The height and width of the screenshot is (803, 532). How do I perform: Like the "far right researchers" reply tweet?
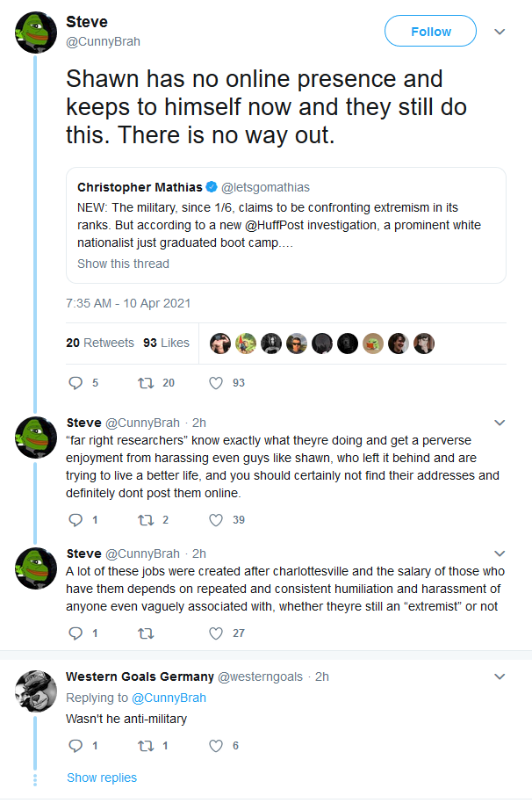(x=216, y=520)
